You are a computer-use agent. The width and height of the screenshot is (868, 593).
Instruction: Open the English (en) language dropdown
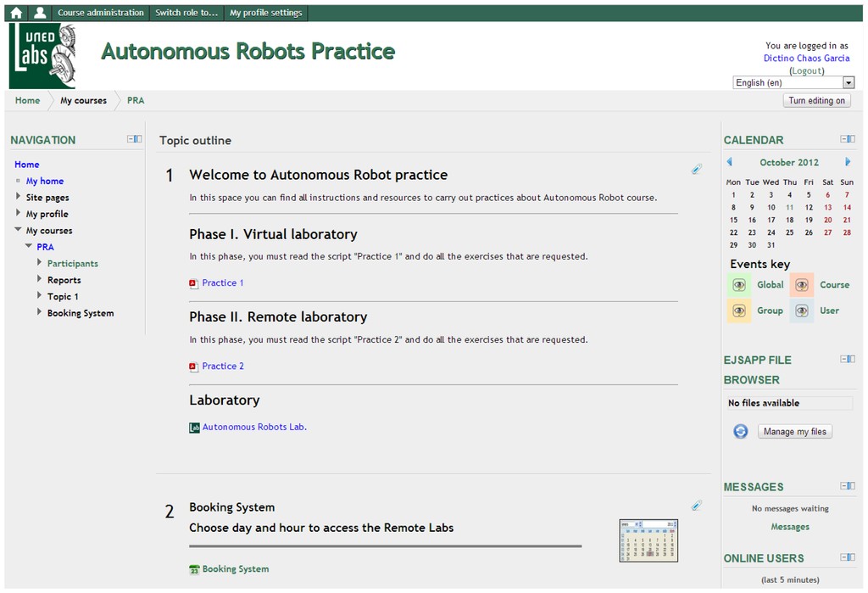[x=793, y=82]
